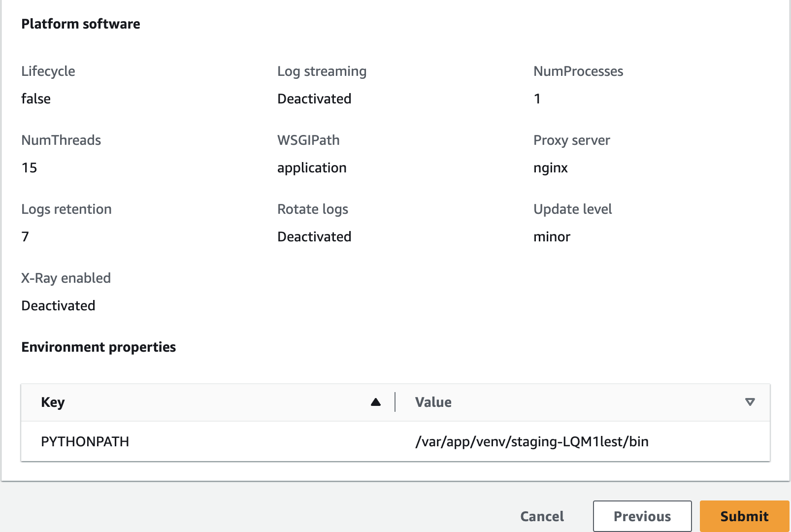Go back using the Previous button
This screenshot has height=532, width=791.
point(642,516)
